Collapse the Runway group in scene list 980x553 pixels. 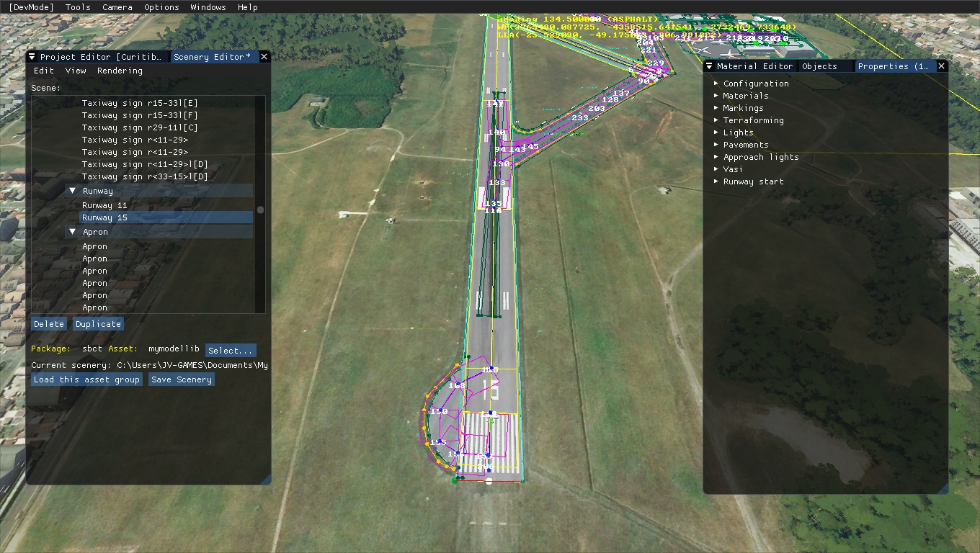[x=73, y=191]
